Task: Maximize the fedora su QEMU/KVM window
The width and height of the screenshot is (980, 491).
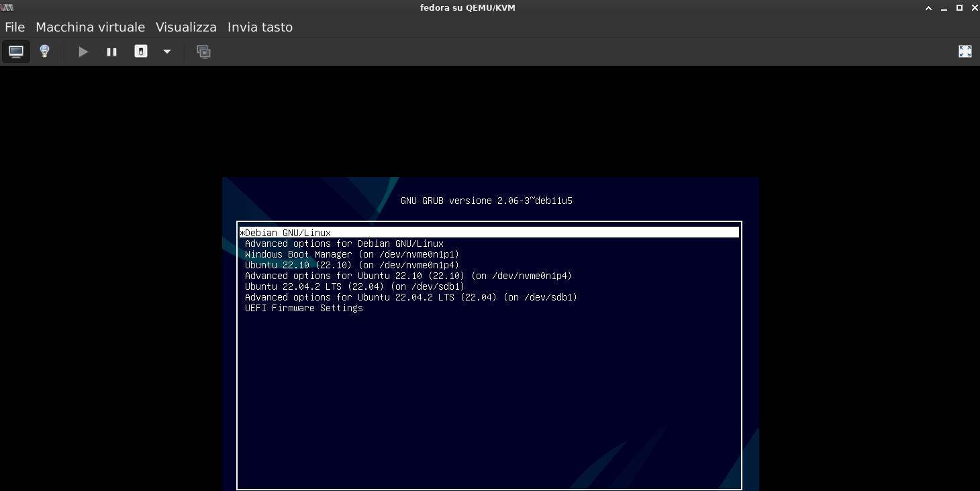Action: [x=959, y=8]
